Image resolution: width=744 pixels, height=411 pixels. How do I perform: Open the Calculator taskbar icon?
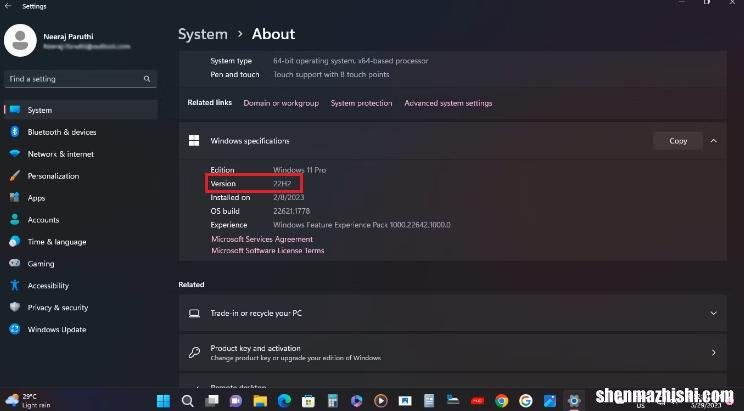click(333, 401)
